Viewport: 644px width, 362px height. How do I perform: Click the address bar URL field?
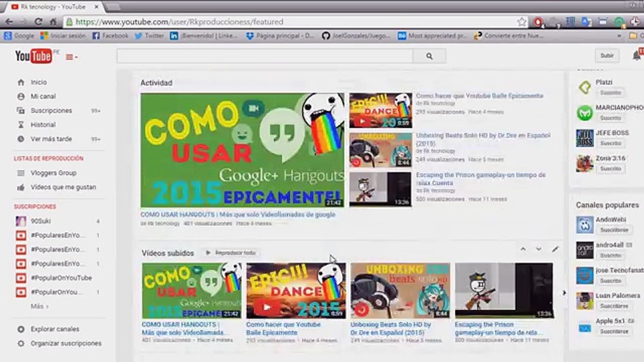pos(297,22)
